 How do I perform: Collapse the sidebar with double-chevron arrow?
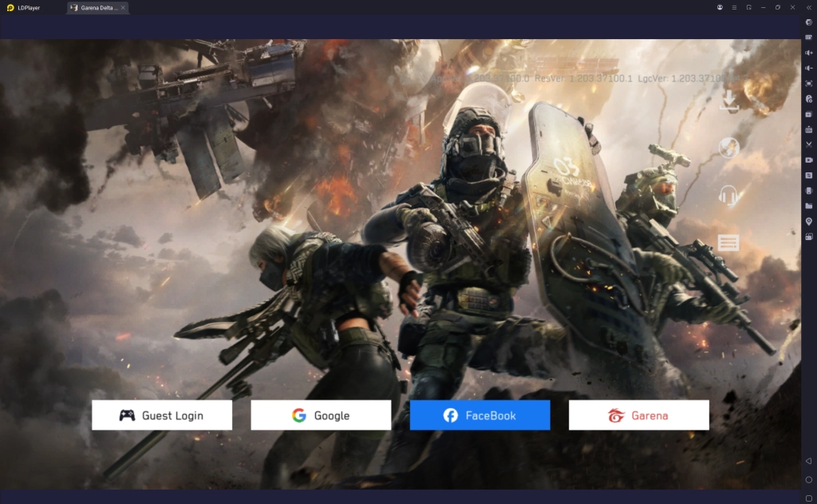pyautogui.click(x=808, y=7)
